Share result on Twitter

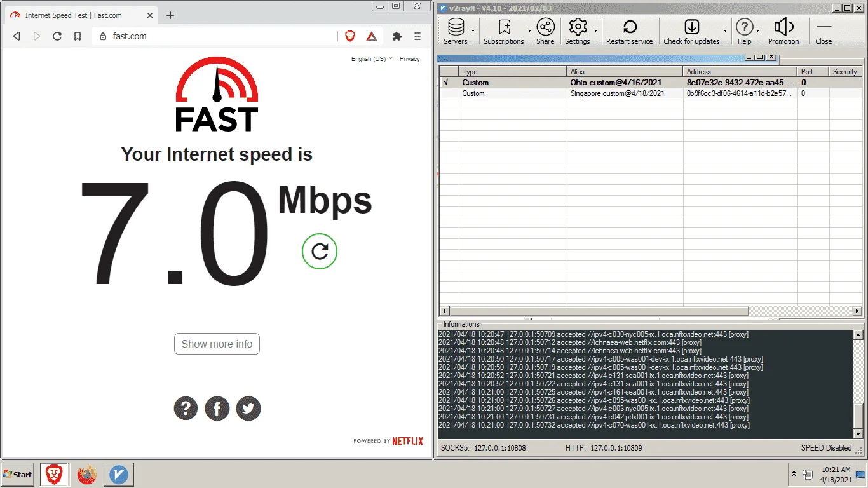[x=248, y=409]
